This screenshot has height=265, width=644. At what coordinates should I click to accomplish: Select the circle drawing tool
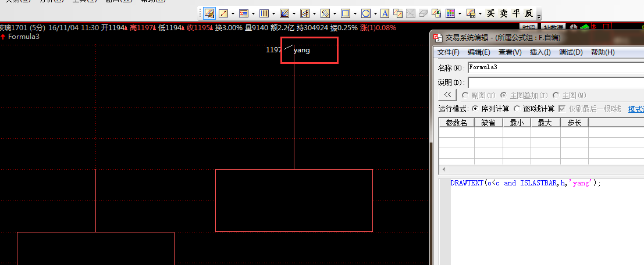(x=365, y=13)
